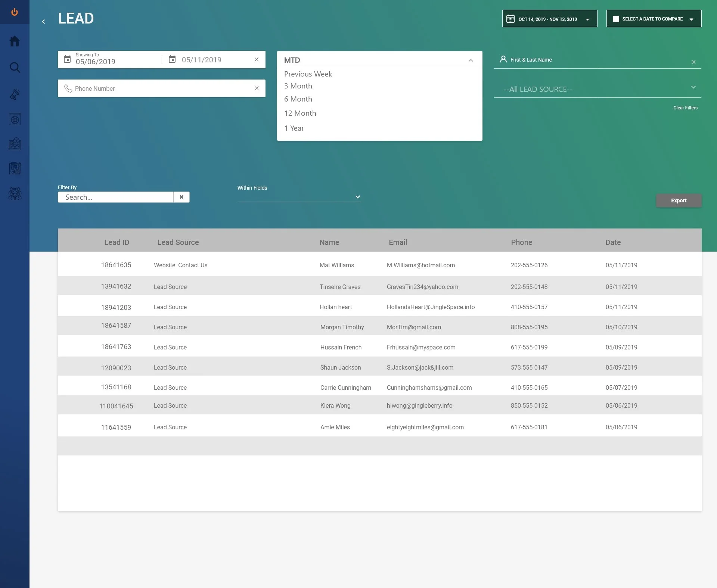Open the megaphone marketing icon
The width and height of the screenshot is (717, 588).
(15, 94)
